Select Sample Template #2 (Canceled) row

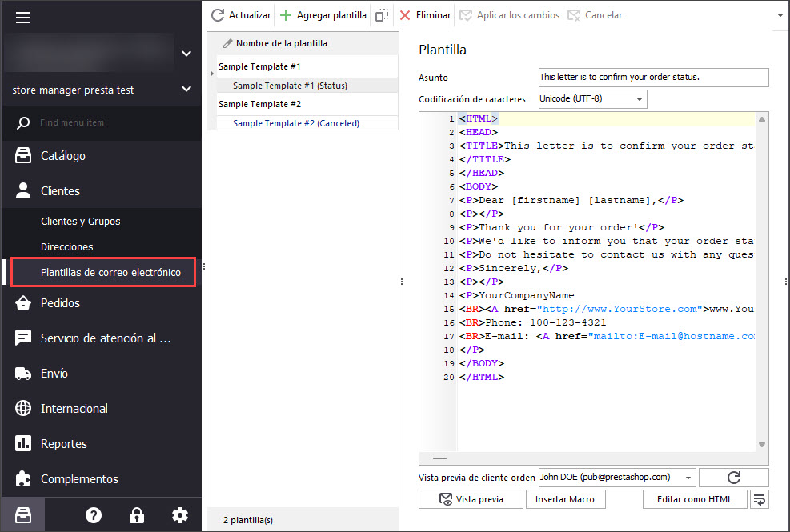307,123
